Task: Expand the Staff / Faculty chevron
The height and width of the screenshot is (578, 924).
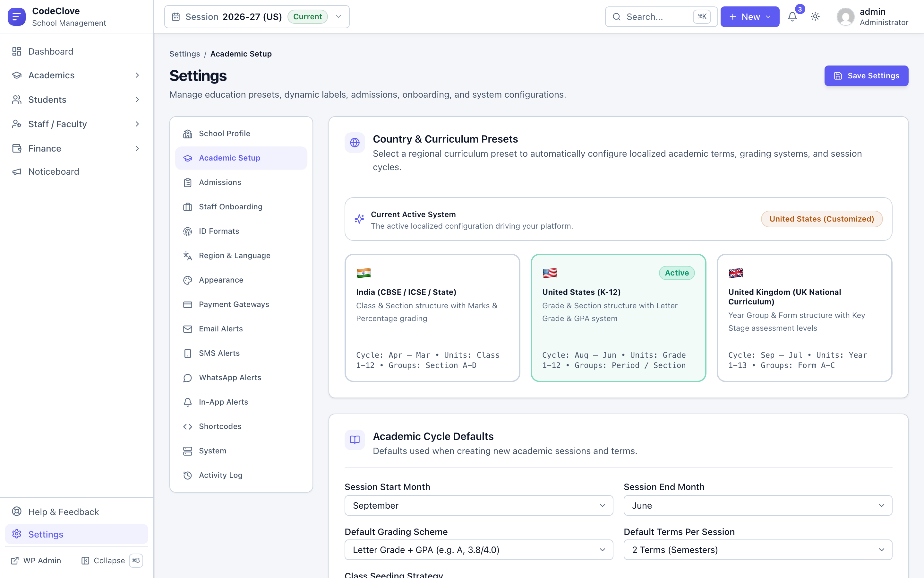Action: [137, 124]
